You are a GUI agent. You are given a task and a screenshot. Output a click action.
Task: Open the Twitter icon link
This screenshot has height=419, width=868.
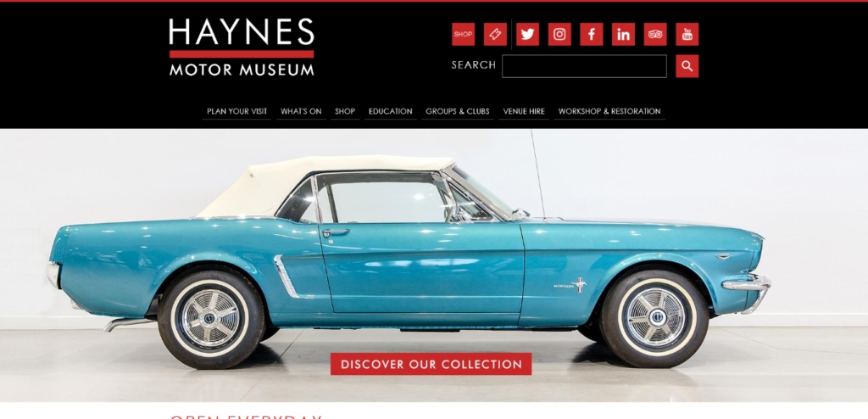click(x=527, y=35)
